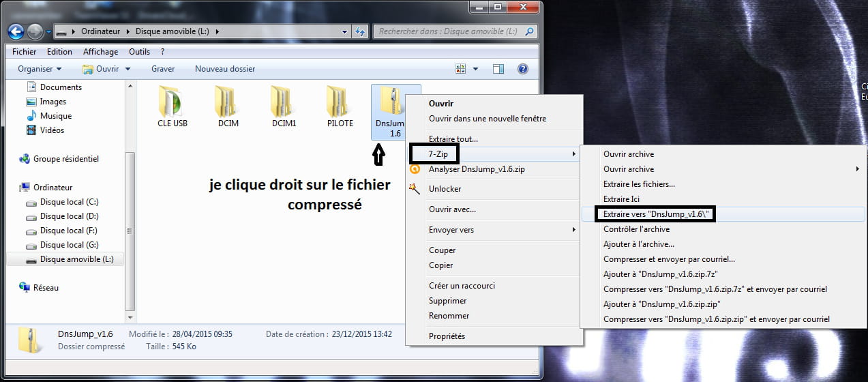
Task: Toggle the preview pane icon
Action: pyautogui.click(x=498, y=69)
